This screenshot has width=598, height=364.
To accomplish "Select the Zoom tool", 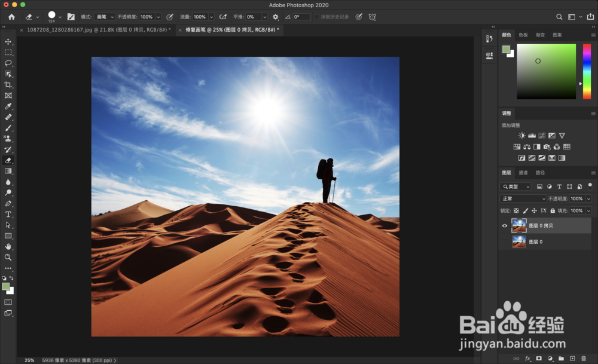I will [8, 257].
